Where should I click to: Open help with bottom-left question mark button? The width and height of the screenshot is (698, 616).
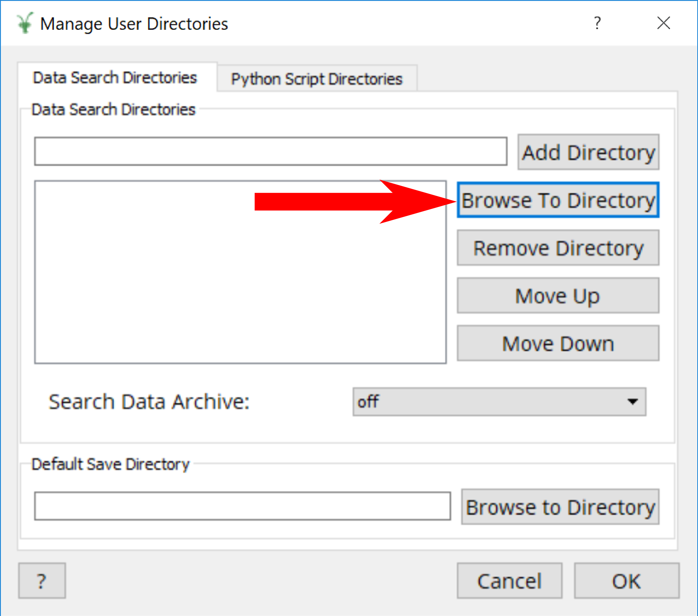[42, 581]
